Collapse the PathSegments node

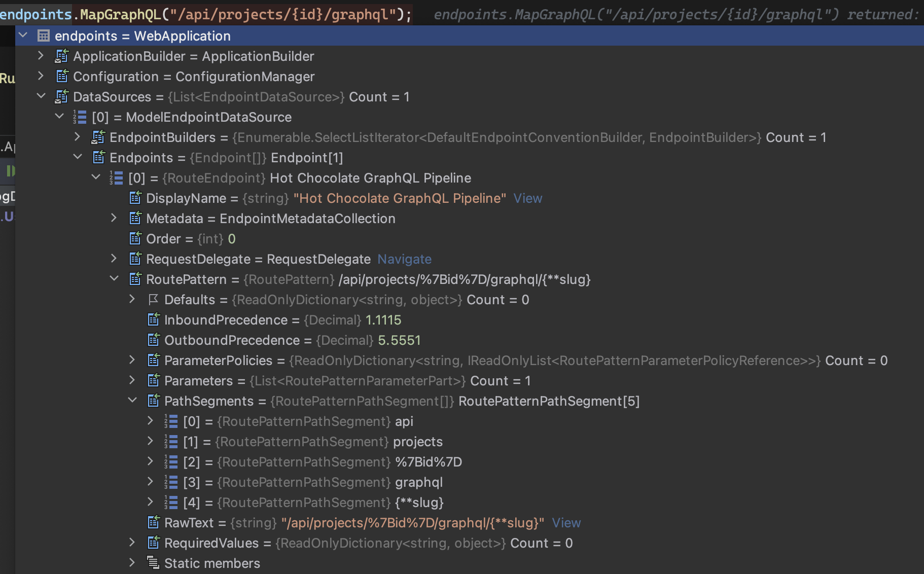pyautogui.click(x=132, y=401)
